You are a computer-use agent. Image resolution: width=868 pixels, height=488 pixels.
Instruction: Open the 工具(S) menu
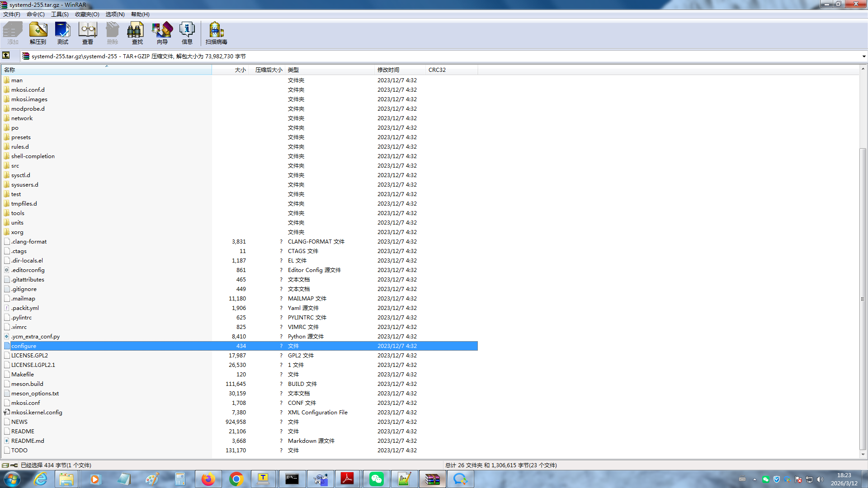pos(60,14)
